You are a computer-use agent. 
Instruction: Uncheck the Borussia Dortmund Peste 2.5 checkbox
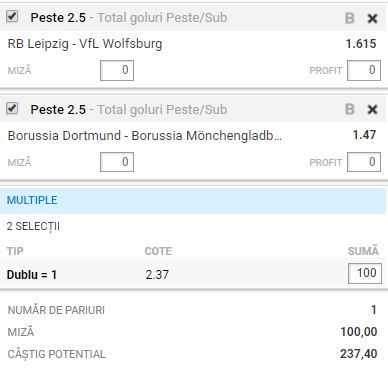(12, 108)
